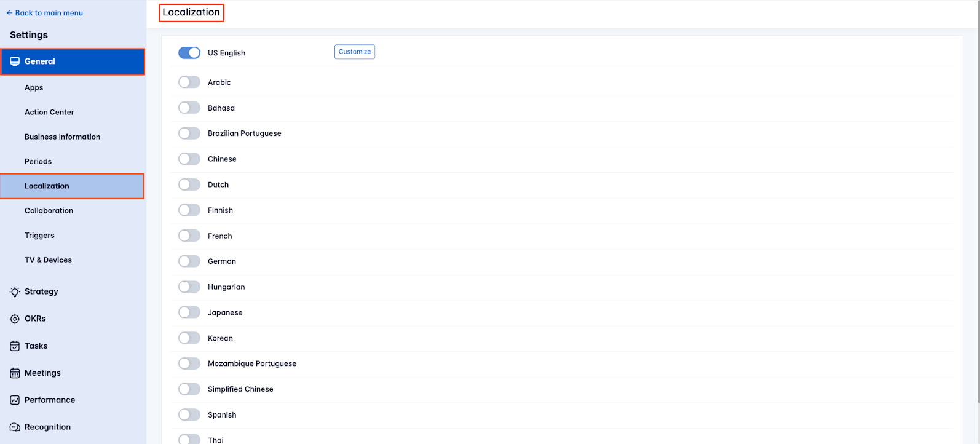Select Localization in the sidebar
This screenshot has height=444, width=980.
(73, 186)
